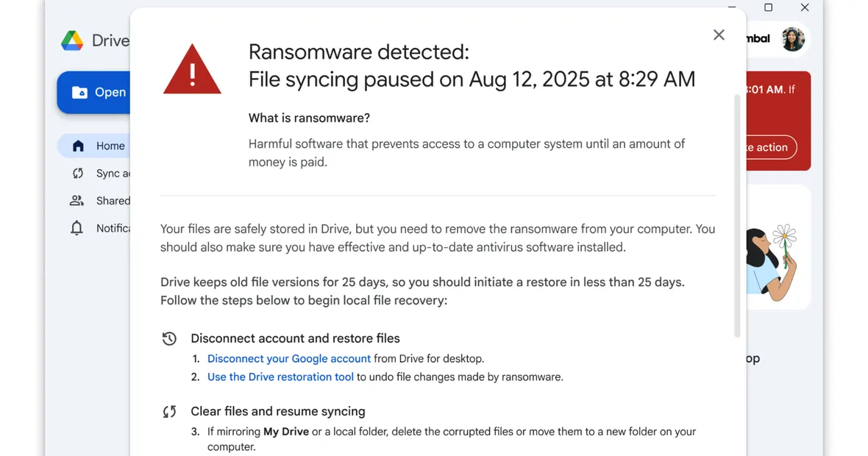Click the Use the Drive restoration tool link
This screenshot has width=868, height=456.
280,377
